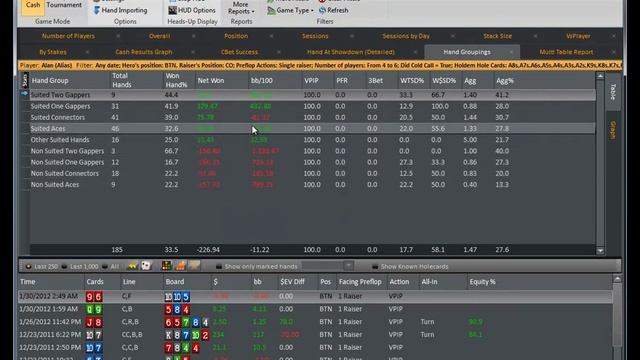This screenshot has width=640, height=360.
Task: Open the Cash Results Graph tab
Action: (144, 52)
